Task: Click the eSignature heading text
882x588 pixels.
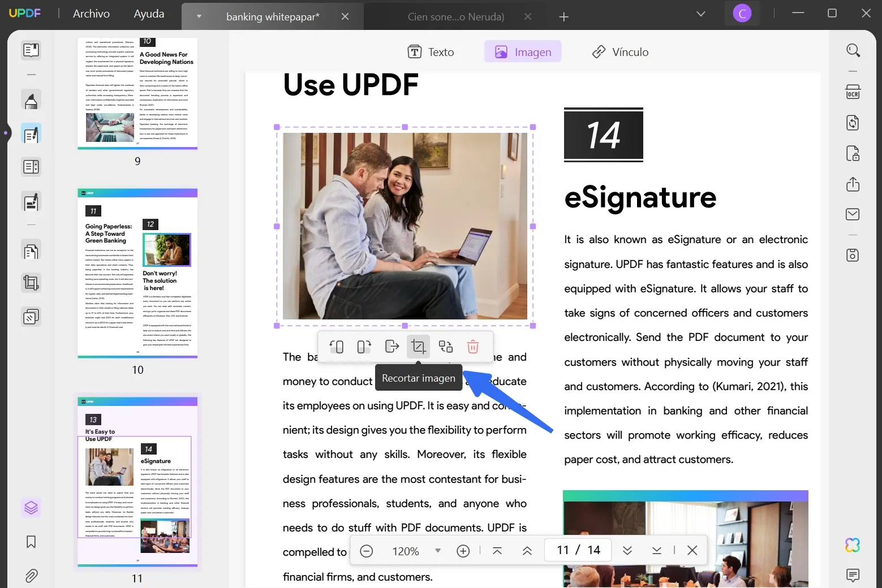Action: coord(640,197)
